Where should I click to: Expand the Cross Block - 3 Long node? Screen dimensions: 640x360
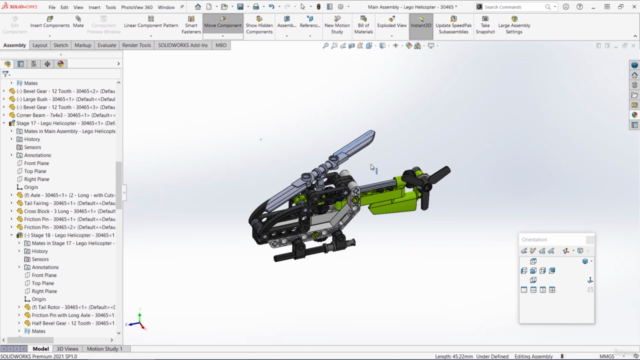click(x=11, y=211)
